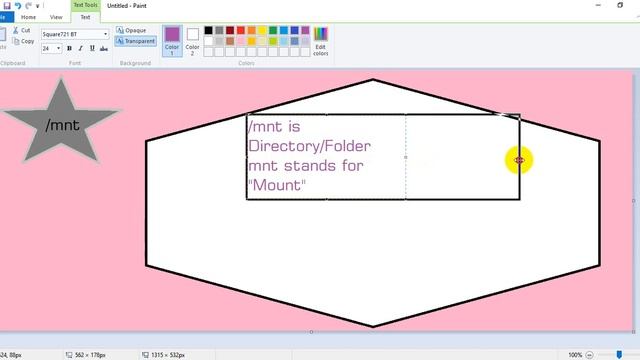Select Color 1 foreground button

click(172, 41)
